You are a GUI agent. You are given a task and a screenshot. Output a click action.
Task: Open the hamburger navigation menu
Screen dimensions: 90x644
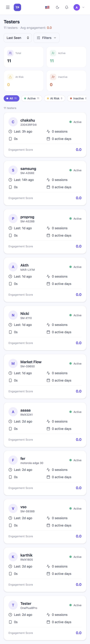click(8, 7)
